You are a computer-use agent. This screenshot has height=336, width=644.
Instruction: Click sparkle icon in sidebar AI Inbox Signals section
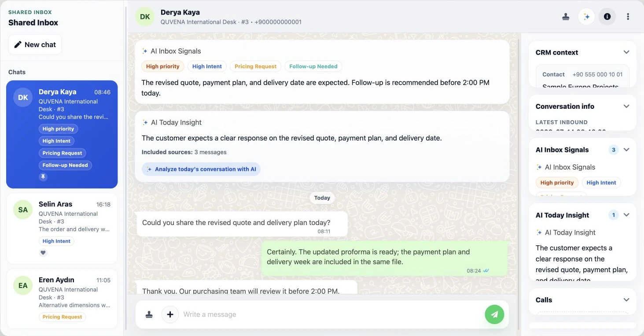click(539, 167)
